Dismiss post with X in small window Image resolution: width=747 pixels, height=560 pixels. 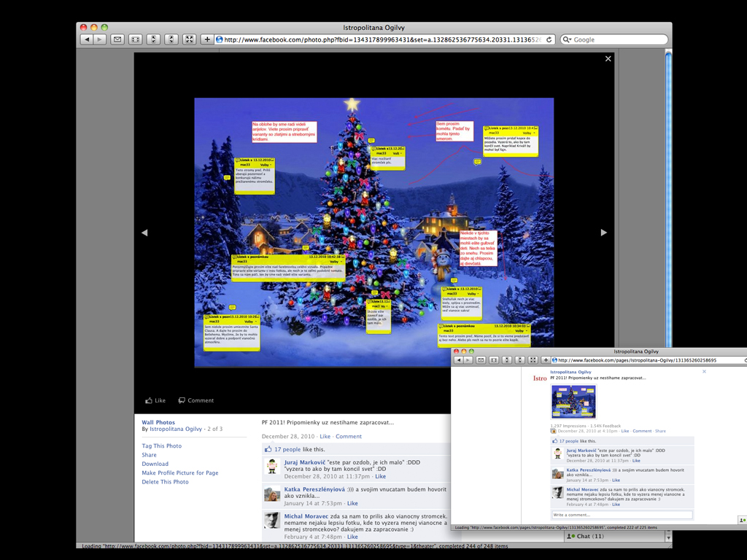704,371
